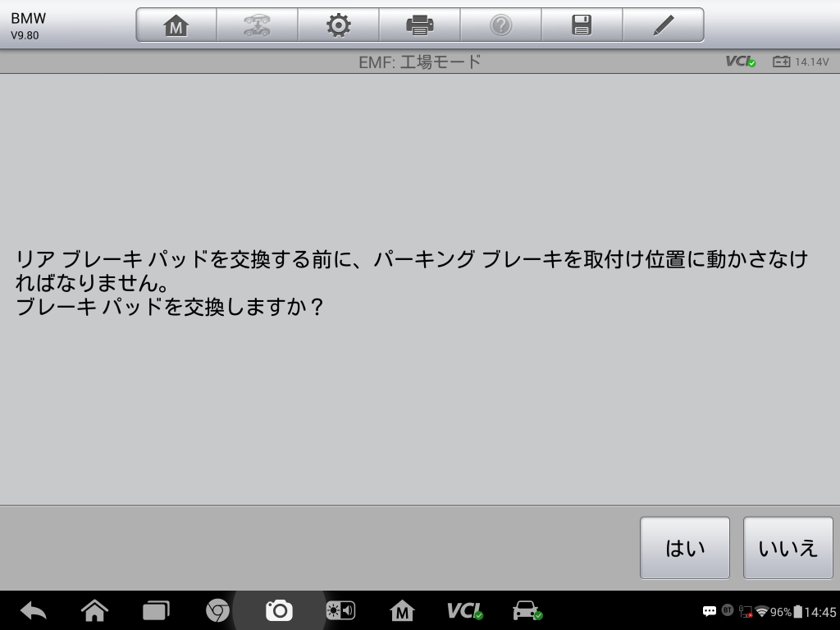Open the message notification bubble icon

pos(710,611)
